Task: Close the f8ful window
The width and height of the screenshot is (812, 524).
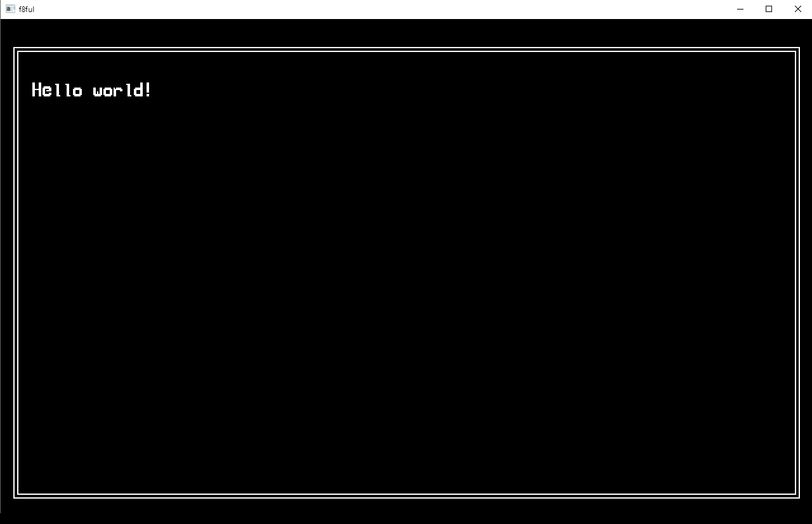Action: click(x=798, y=9)
